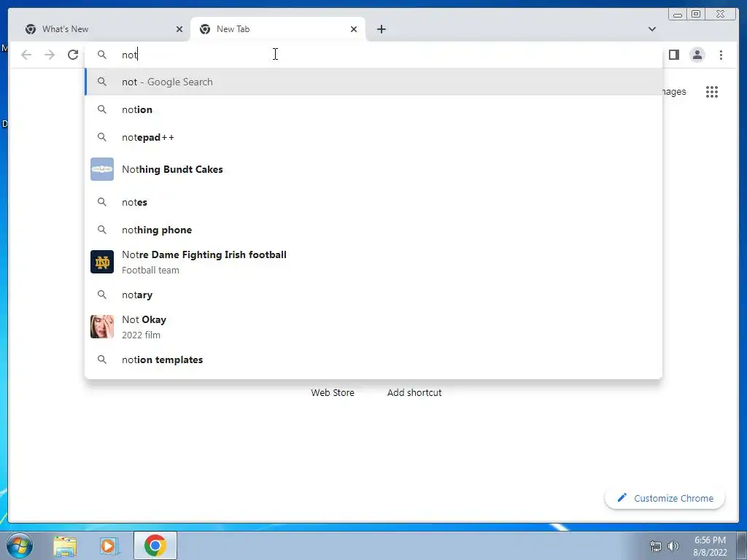Switch to the What's New tab
This screenshot has height=560, width=747.
tap(104, 29)
